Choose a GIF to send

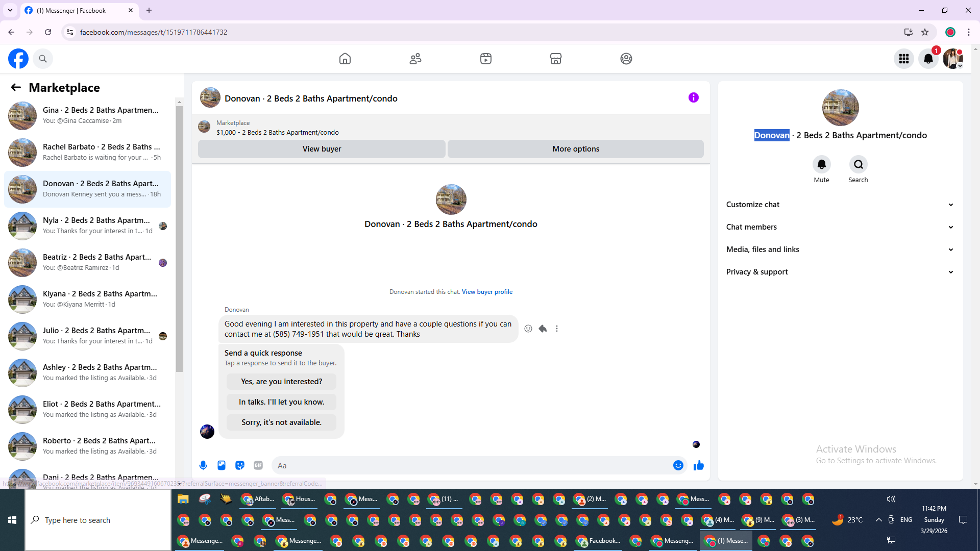tap(258, 465)
